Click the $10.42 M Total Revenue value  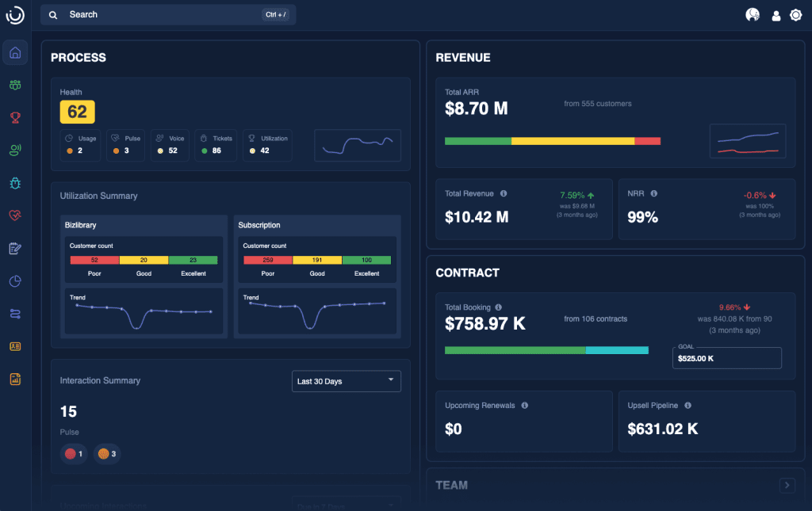pos(477,217)
